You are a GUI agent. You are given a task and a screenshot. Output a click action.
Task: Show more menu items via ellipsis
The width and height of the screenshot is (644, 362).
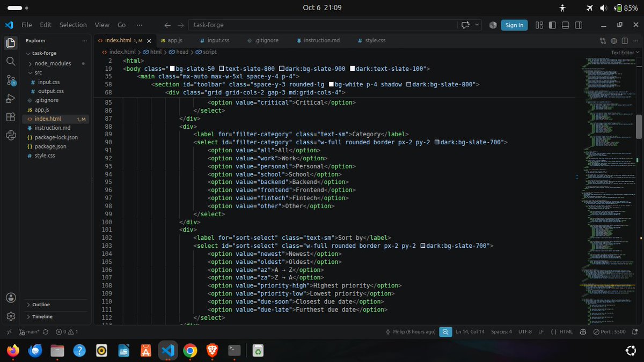click(x=140, y=25)
